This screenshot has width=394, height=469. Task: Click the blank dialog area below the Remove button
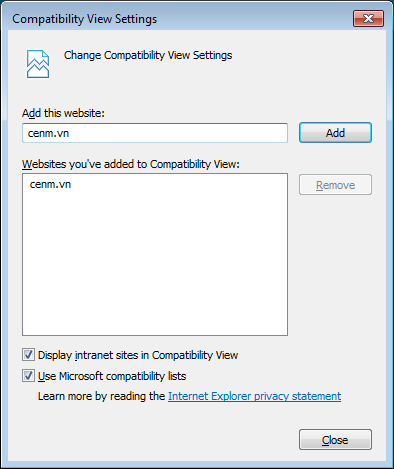335,267
